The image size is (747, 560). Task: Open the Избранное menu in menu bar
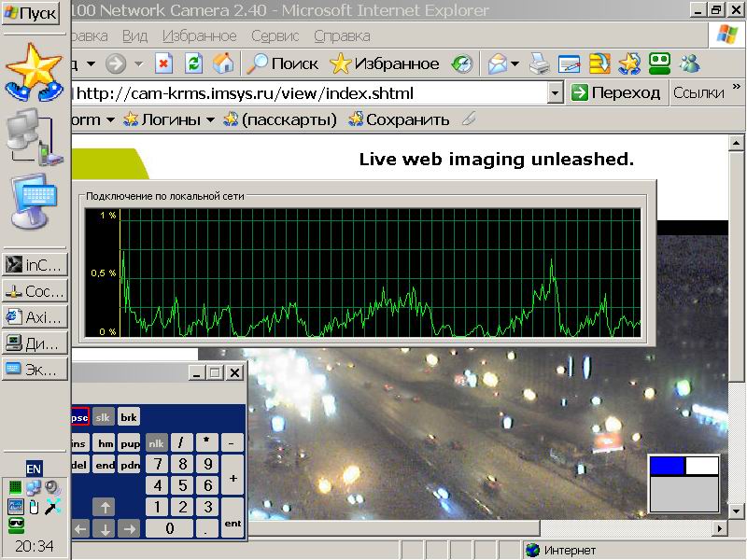coord(199,36)
